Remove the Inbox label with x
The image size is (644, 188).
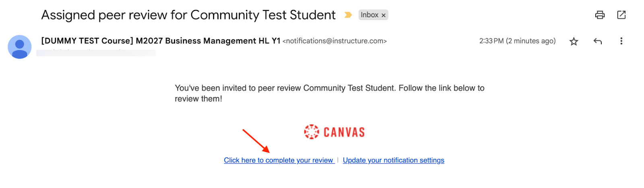(384, 15)
